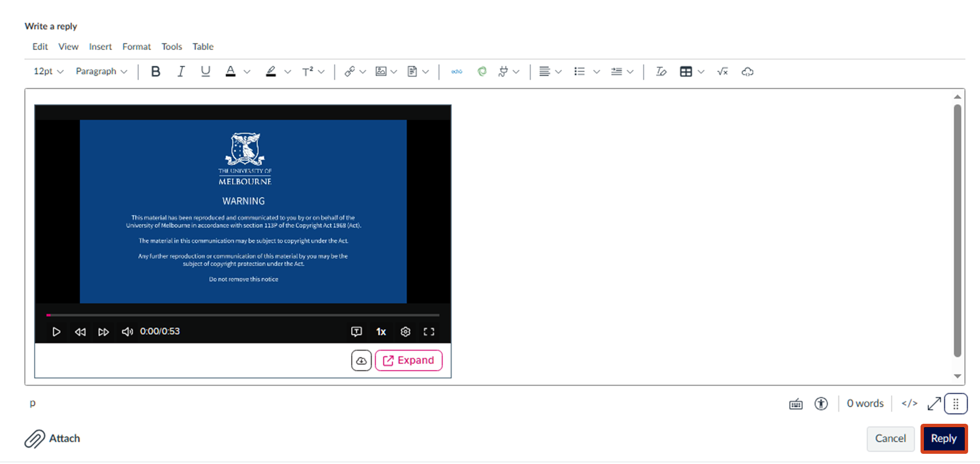Open the apps plug icon
980x464 pixels.
point(503,71)
